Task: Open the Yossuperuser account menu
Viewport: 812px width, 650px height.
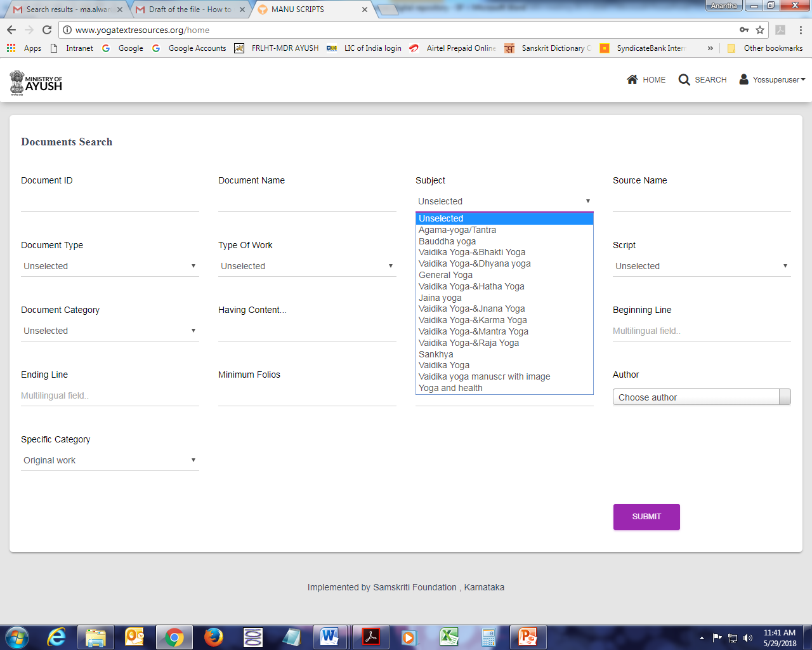Action: tap(773, 80)
